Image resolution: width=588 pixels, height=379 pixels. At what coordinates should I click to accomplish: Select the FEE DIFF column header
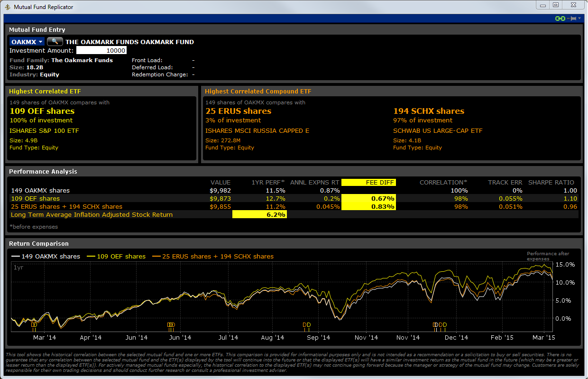click(x=368, y=182)
